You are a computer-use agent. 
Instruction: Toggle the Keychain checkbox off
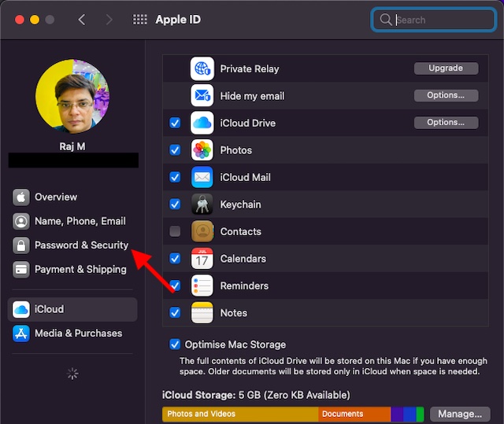(175, 205)
